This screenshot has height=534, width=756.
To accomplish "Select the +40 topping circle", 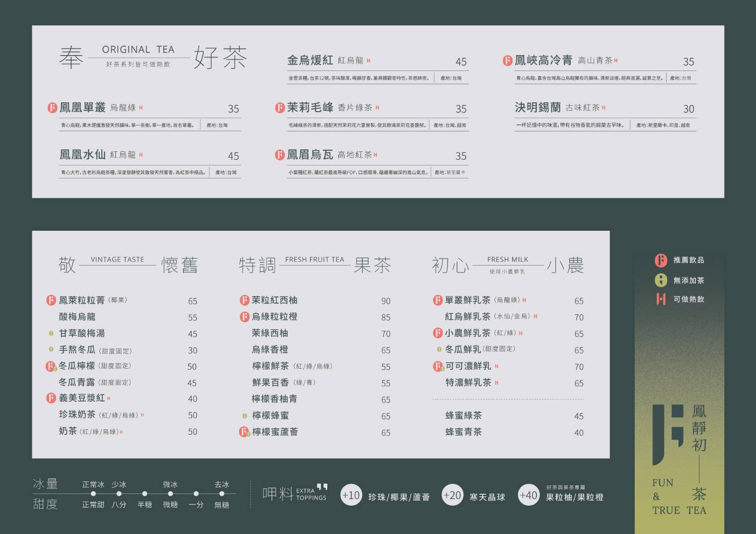I will coord(528,495).
